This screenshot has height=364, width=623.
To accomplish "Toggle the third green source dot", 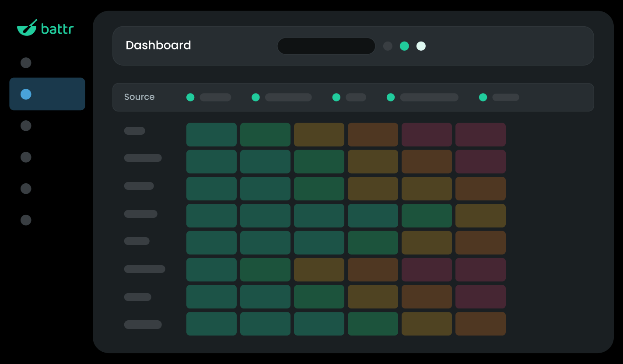I will 336,97.
